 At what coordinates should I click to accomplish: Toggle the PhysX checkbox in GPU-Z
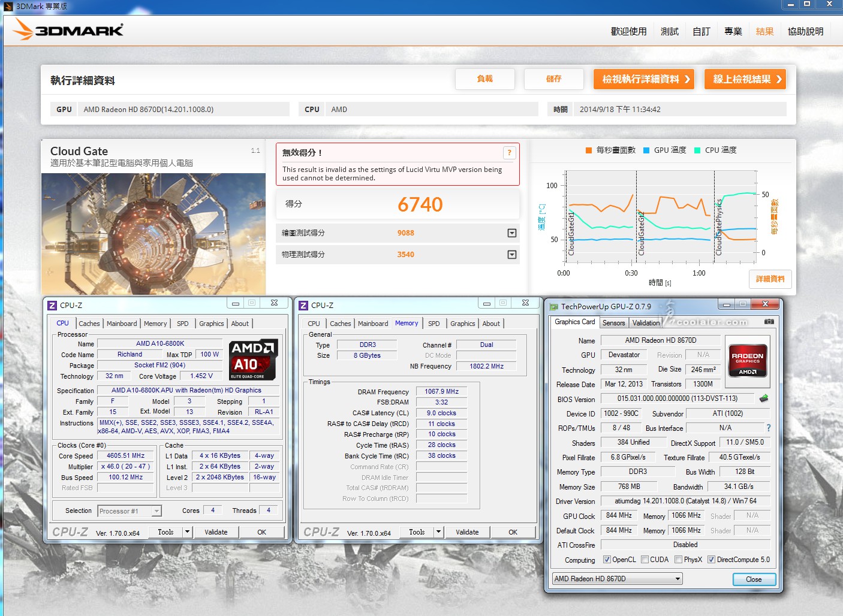(x=678, y=560)
